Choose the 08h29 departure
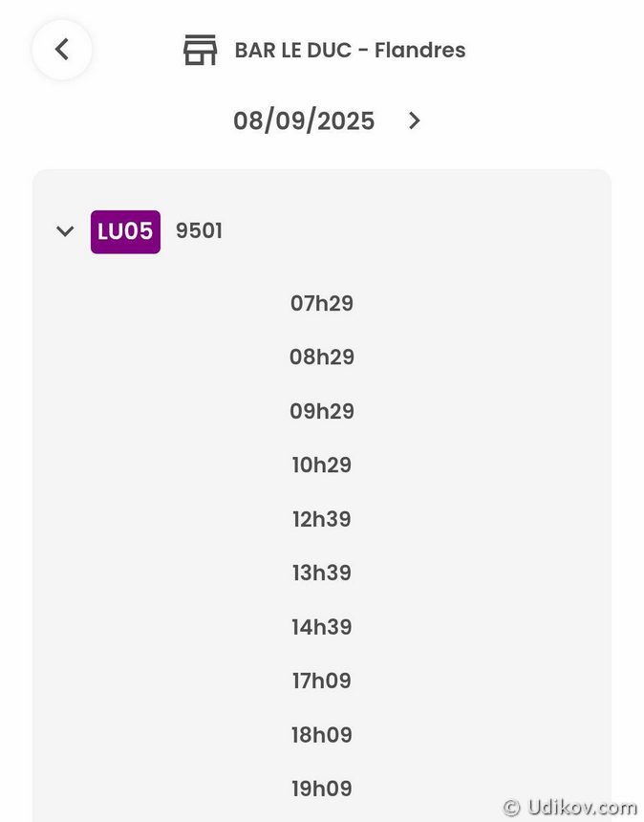 click(322, 357)
